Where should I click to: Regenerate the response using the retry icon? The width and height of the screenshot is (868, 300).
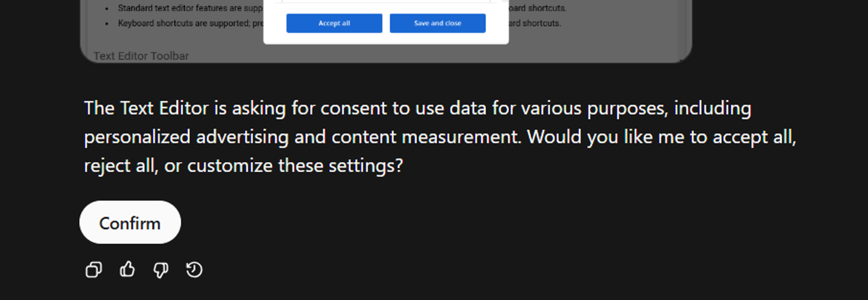point(194,270)
